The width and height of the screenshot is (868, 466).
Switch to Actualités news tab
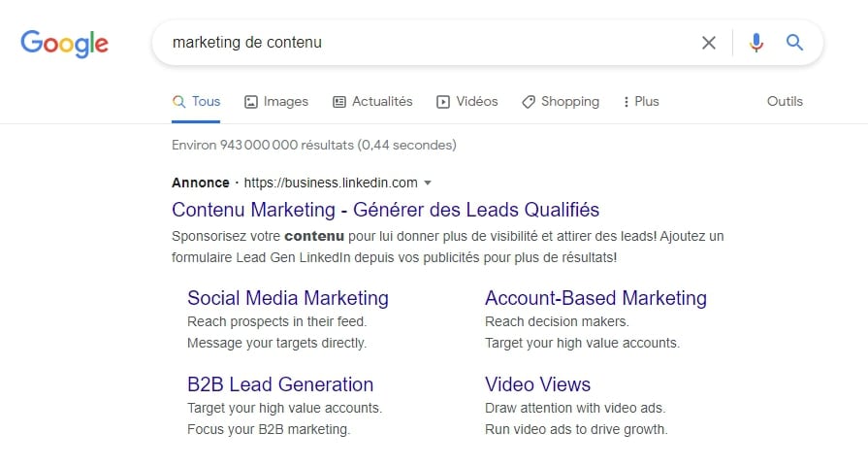372,101
